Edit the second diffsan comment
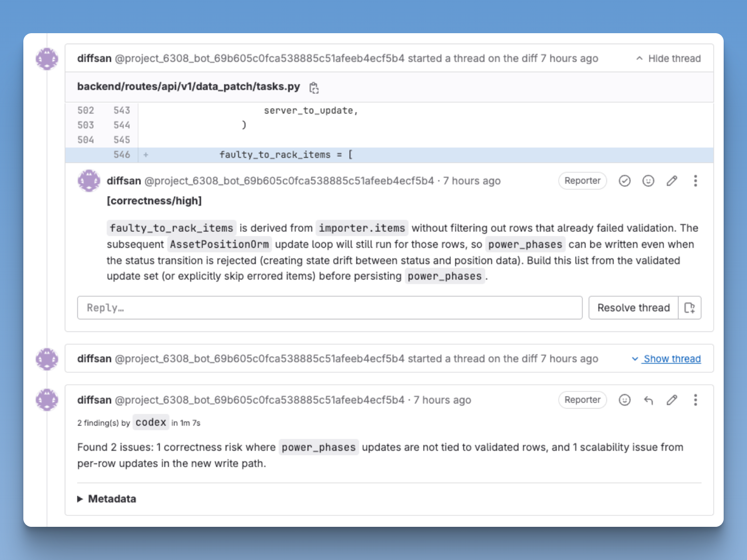This screenshot has height=560, width=747. pos(672,400)
